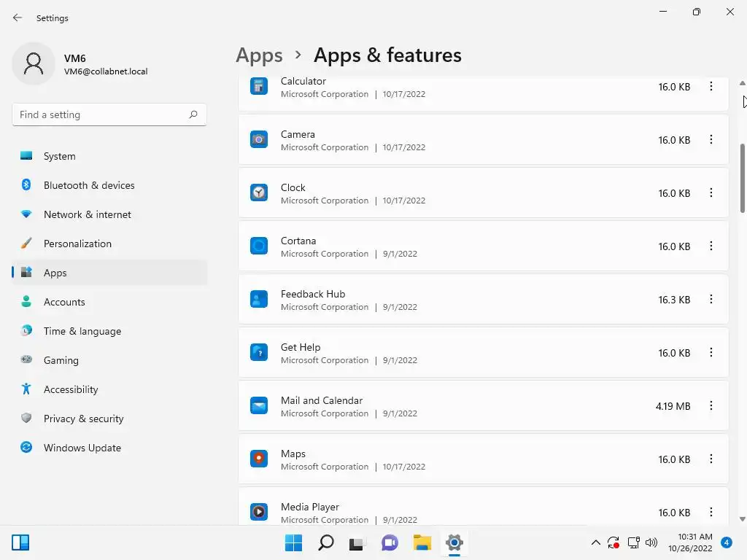
Task: Click the Apps breadcrumb link
Action: [x=259, y=55]
